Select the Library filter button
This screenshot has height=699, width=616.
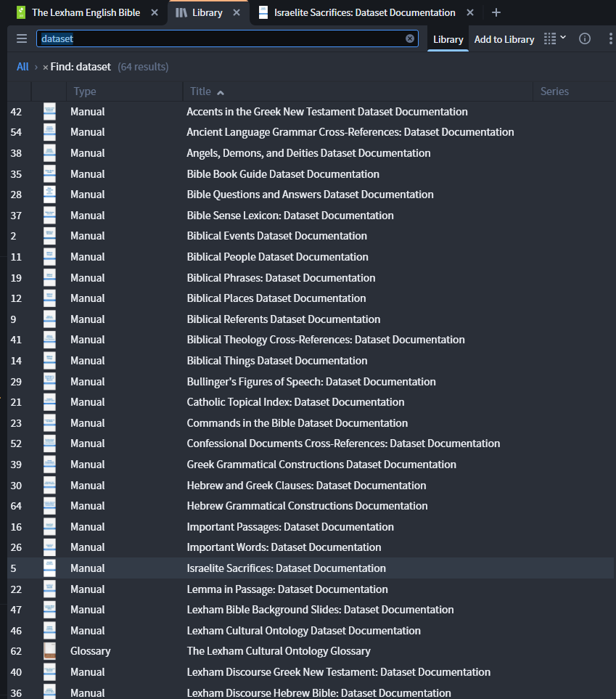coord(448,39)
